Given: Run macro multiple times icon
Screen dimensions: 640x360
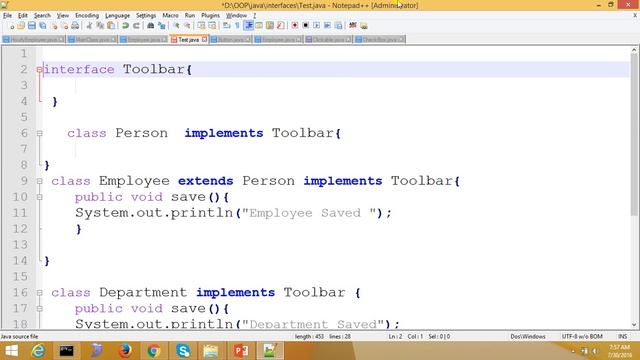Looking at the screenshot, I should tap(327, 26).
